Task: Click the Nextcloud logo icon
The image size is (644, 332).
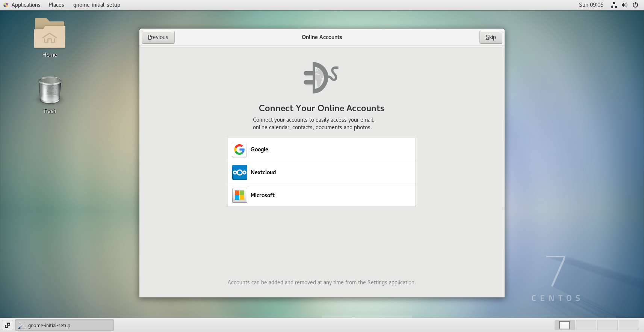Action: click(239, 172)
